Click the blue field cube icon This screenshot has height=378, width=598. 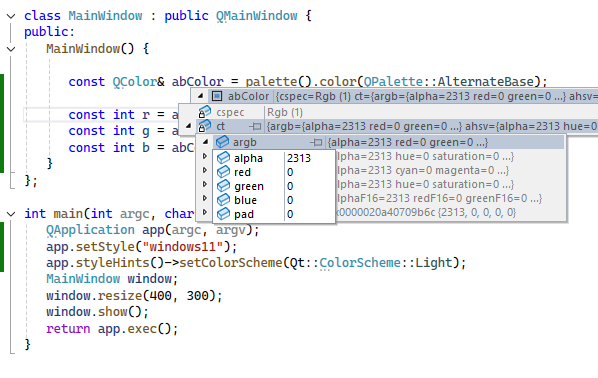[x=223, y=200]
